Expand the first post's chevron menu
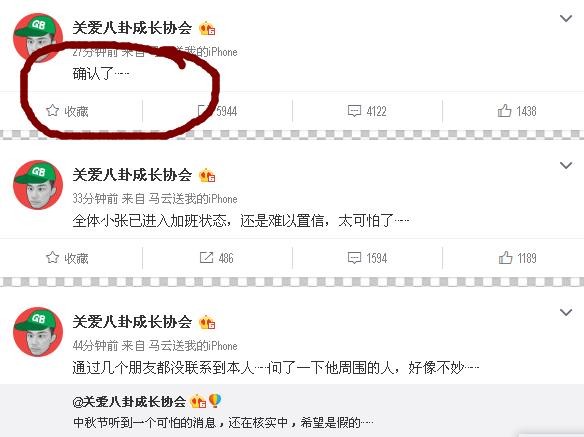This screenshot has height=437, width=584. (566, 18)
